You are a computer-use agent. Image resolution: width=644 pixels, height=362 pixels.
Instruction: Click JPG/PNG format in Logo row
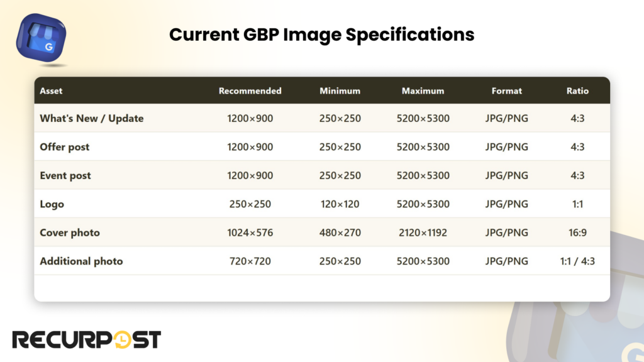tap(506, 204)
